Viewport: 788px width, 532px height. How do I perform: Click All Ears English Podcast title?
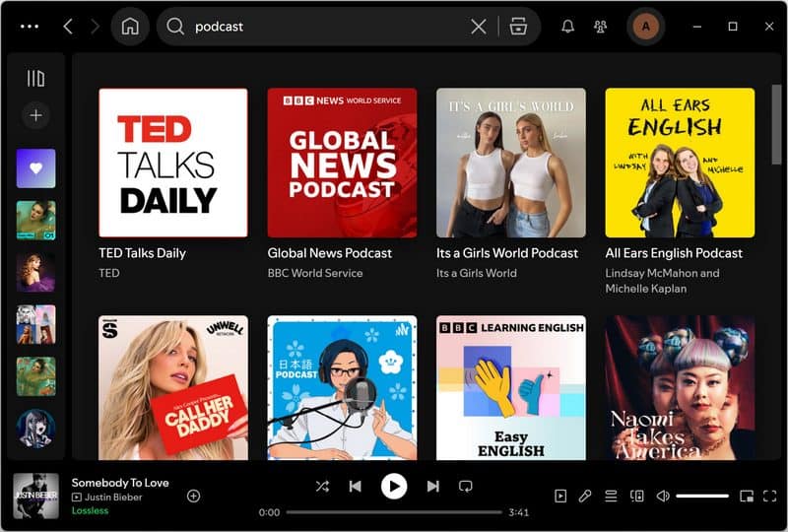coord(674,253)
